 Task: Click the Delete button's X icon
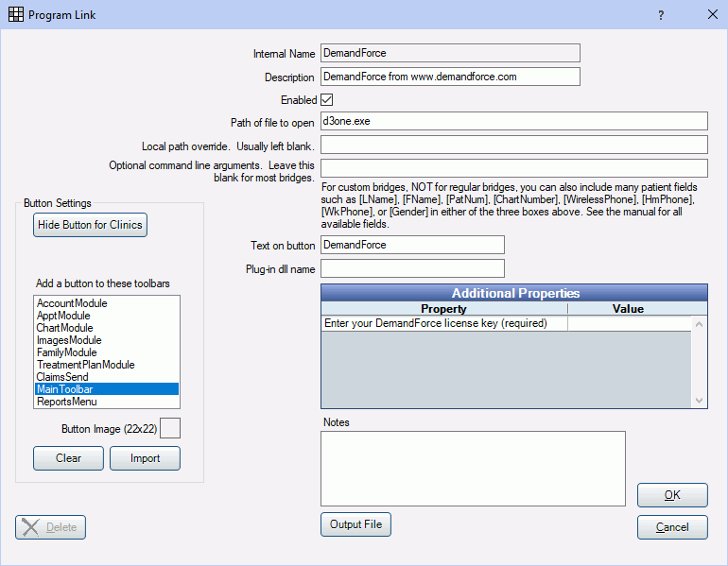point(30,527)
